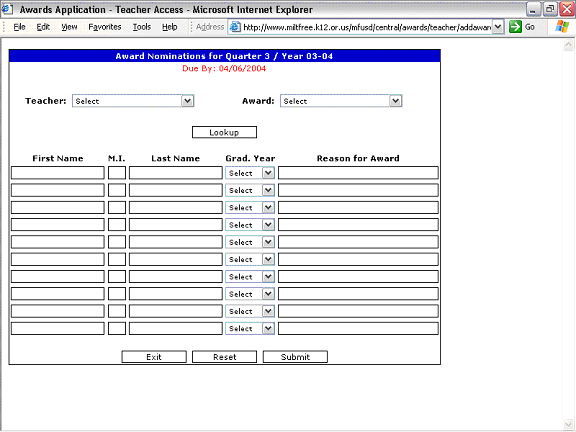Open the Tools menu
576x432 pixels.
coord(142,27)
